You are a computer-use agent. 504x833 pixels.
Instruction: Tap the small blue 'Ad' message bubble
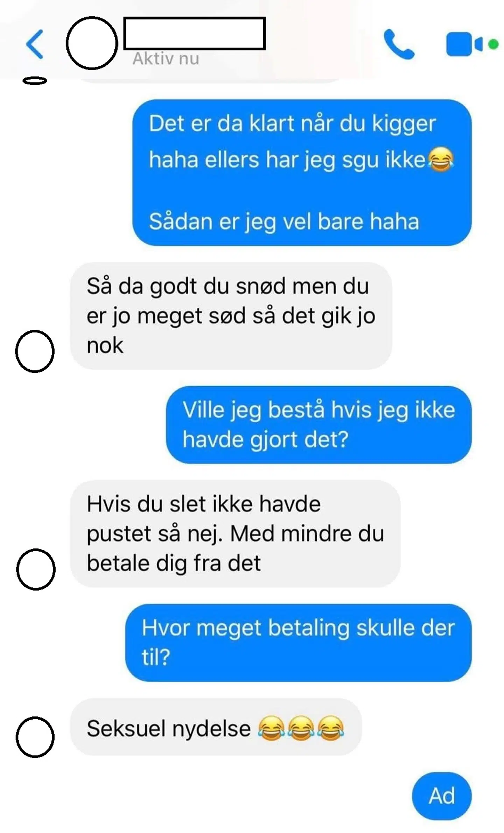(x=442, y=796)
